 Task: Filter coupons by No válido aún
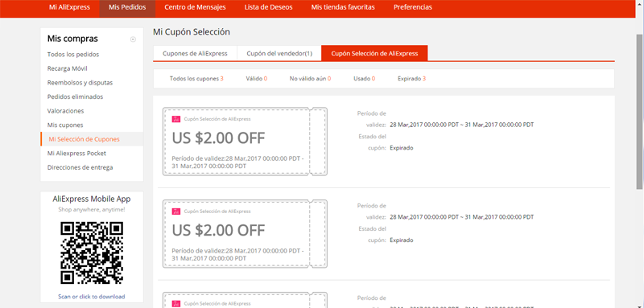pos(310,78)
